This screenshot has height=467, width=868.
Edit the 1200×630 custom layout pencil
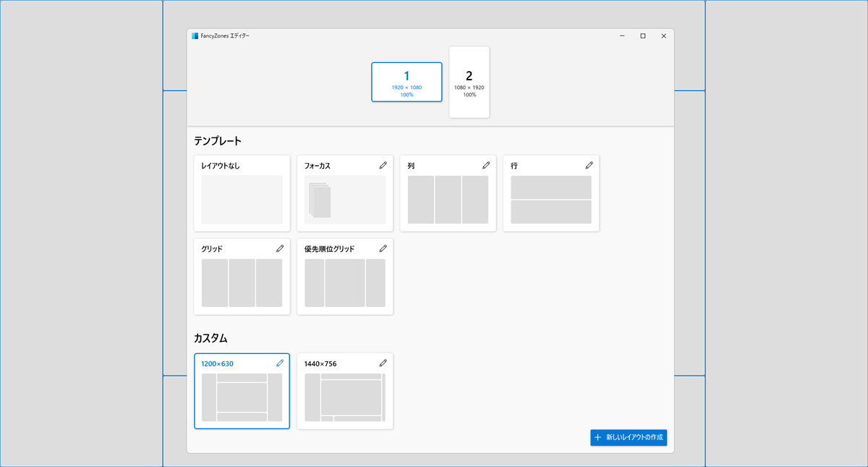[280, 363]
